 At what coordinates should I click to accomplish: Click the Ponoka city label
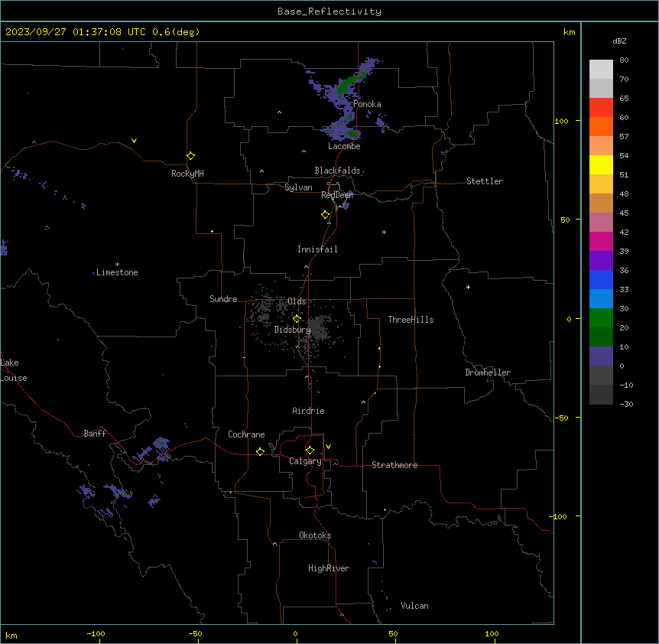[367, 104]
